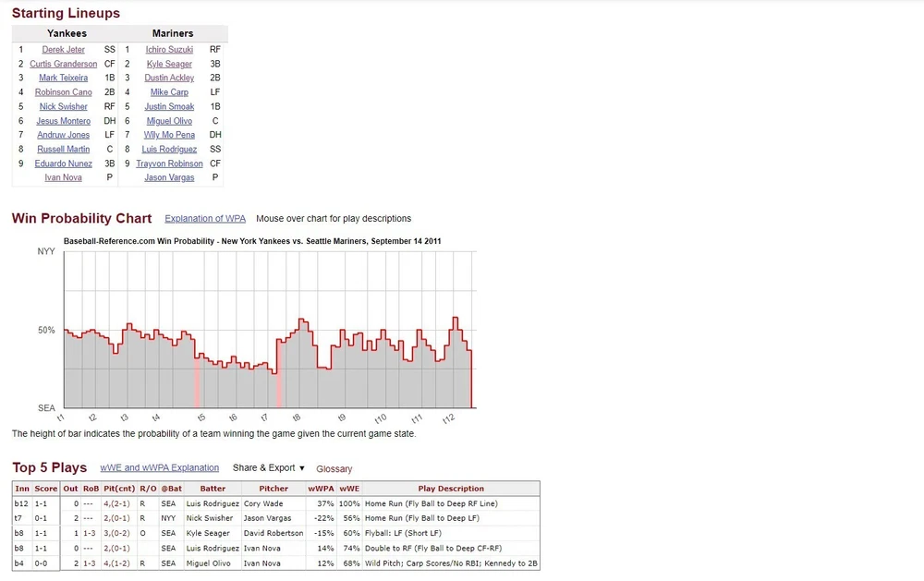
Task: Open Jason Vargas pitcher link
Action: [169, 177]
